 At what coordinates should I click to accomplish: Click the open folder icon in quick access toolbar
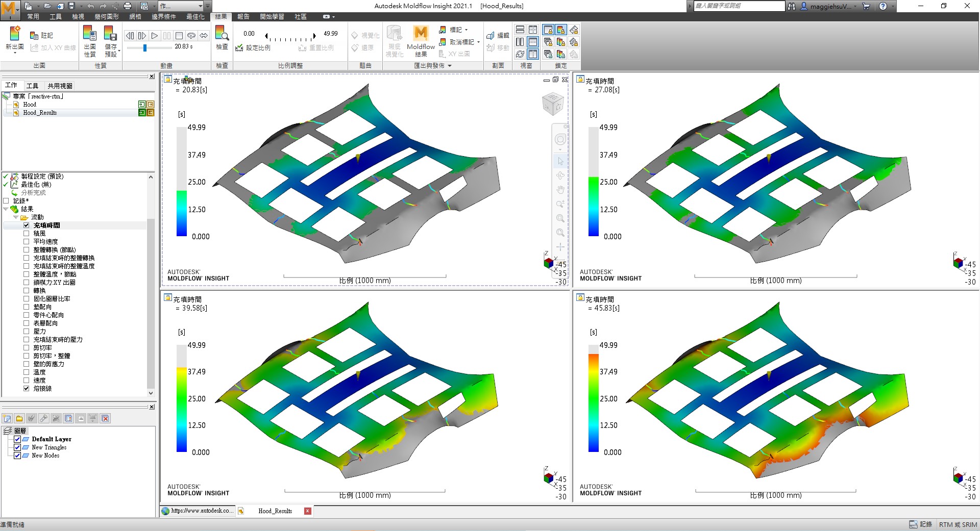[47, 6]
